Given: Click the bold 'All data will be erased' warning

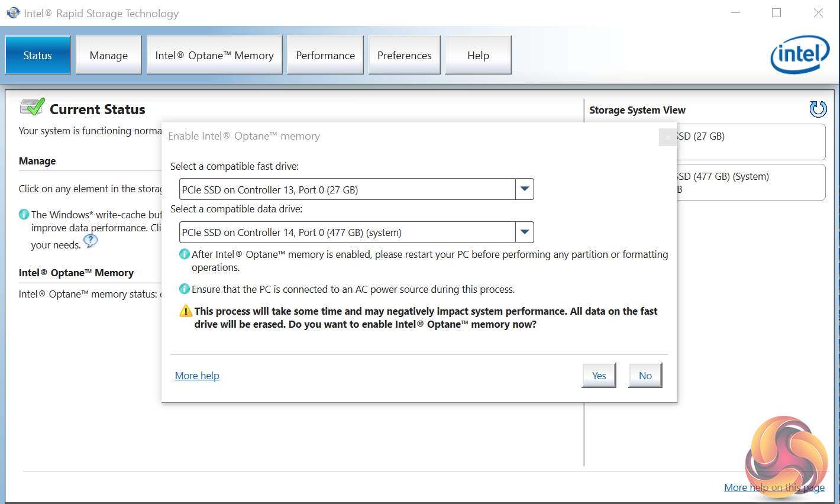Looking at the screenshot, I should coord(426,318).
